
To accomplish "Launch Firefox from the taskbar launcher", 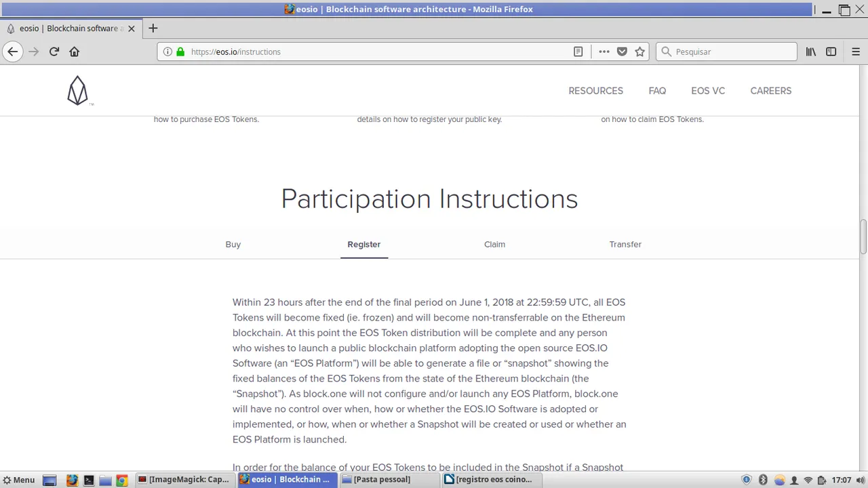I will pyautogui.click(x=72, y=480).
